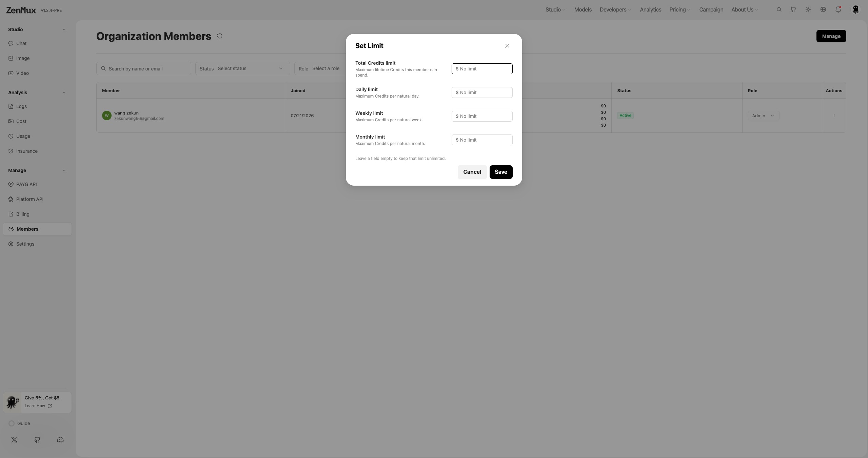Open the Status filter dropdown
This screenshot has height=458, width=868.
pyautogui.click(x=242, y=68)
